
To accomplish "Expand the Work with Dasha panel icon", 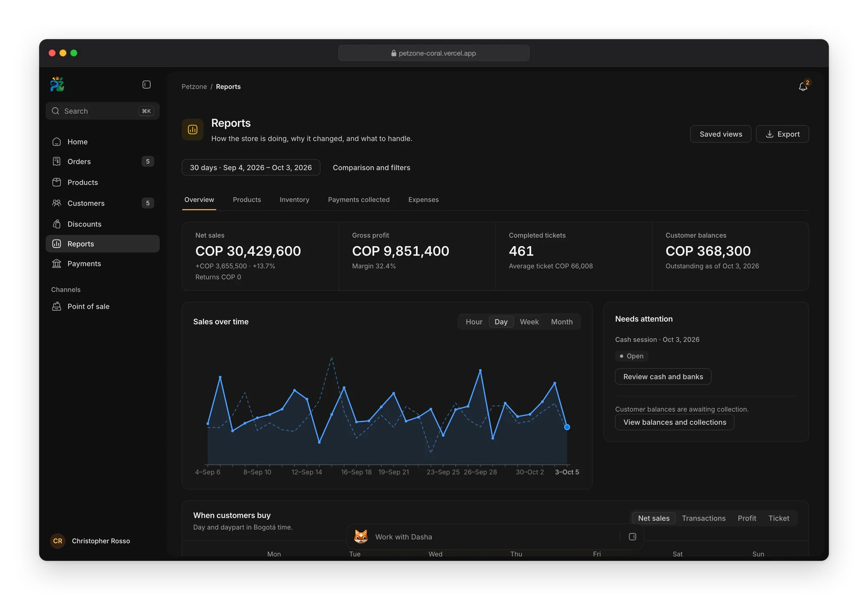I will tap(632, 537).
